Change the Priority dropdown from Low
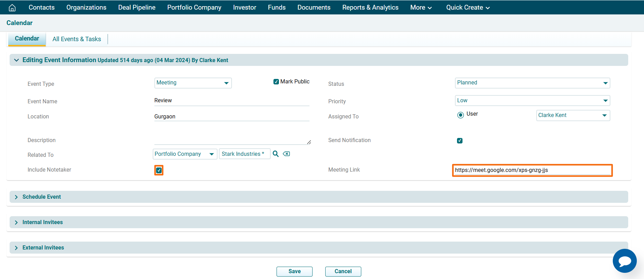This screenshot has height=279, width=644. pyautogui.click(x=532, y=101)
